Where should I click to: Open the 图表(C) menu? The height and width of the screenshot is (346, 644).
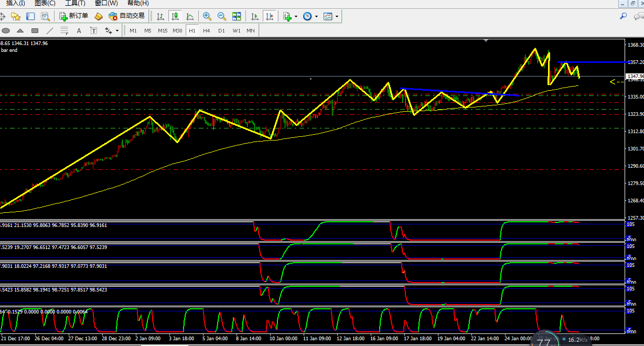pyautogui.click(x=45, y=3)
